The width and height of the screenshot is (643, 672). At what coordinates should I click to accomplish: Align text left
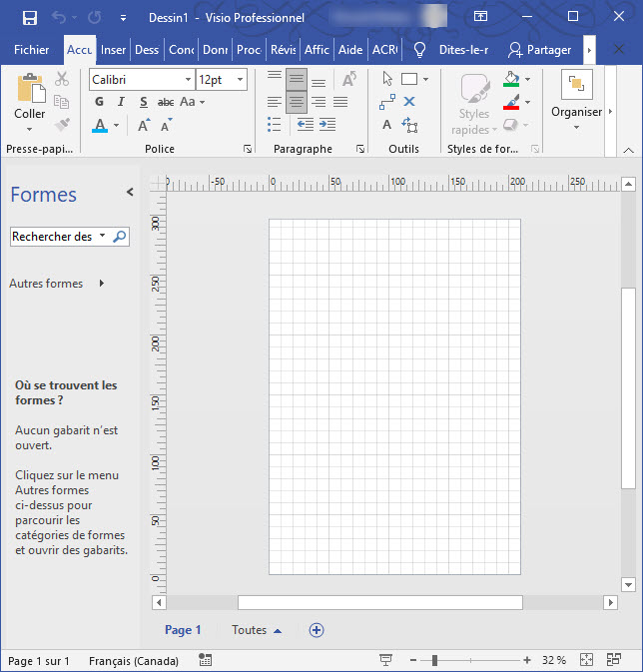point(275,102)
